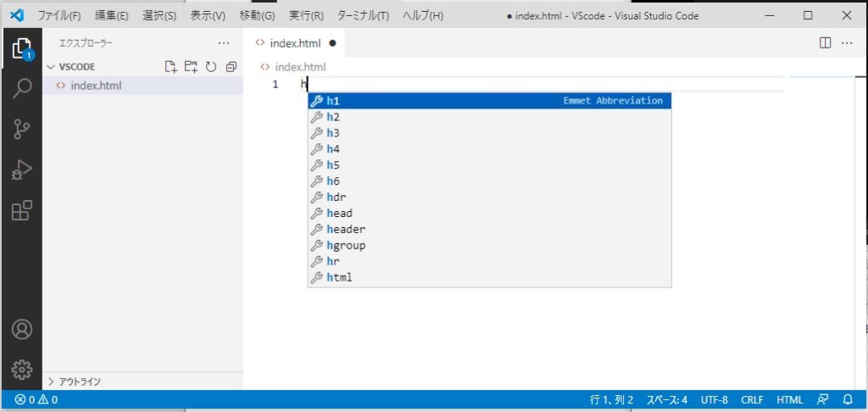The height and width of the screenshot is (412, 868).
Task: Choose the html suggestion
Action: 489,277
